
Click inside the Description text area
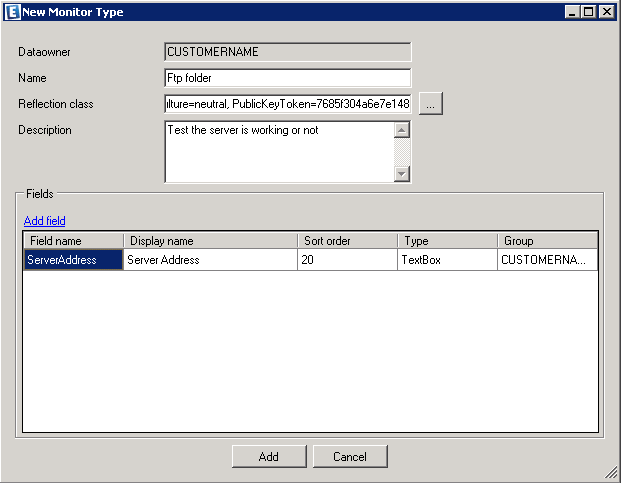[278, 152]
